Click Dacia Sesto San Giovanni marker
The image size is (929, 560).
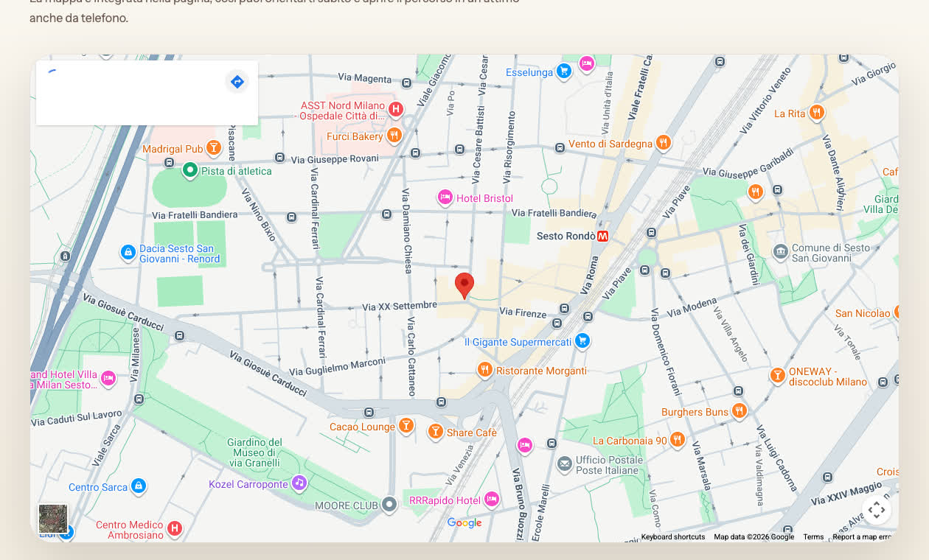click(x=128, y=253)
